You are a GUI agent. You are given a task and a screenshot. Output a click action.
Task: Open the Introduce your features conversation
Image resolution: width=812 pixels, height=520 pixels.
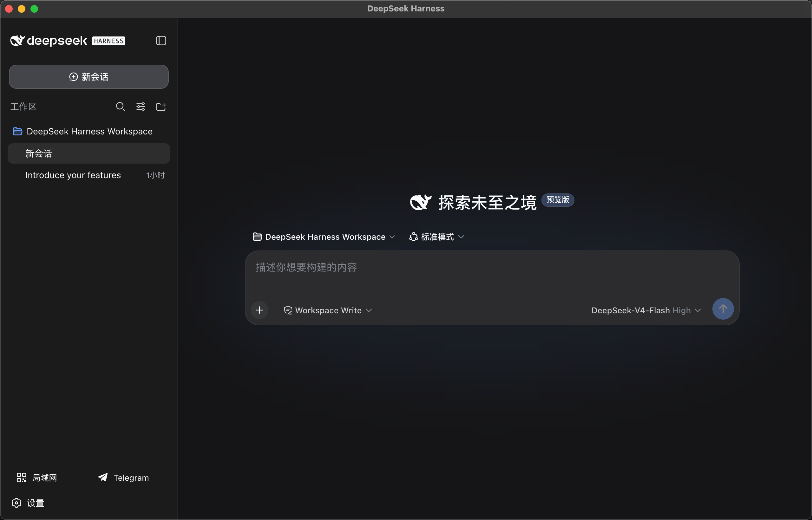[x=88, y=175]
